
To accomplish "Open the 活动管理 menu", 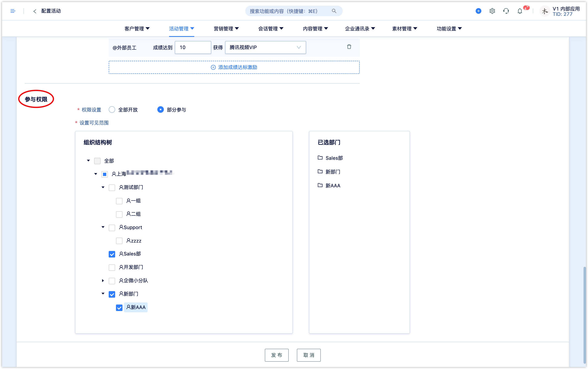I will (181, 29).
